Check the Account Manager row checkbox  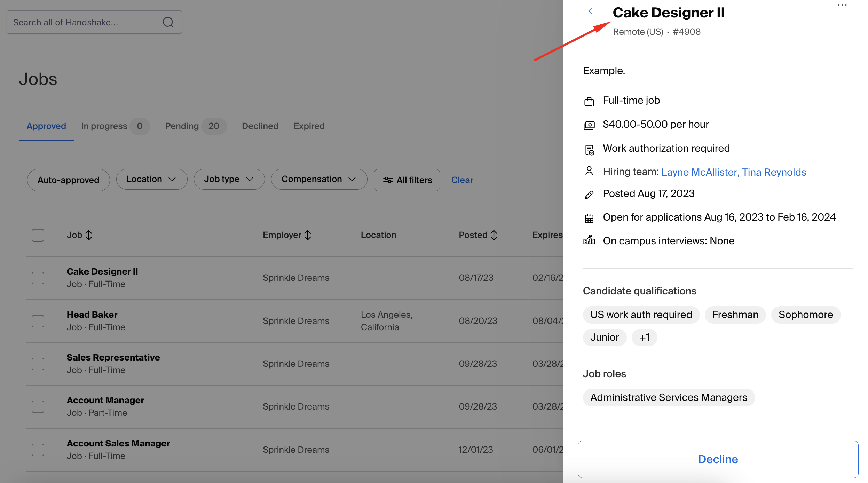38,407
